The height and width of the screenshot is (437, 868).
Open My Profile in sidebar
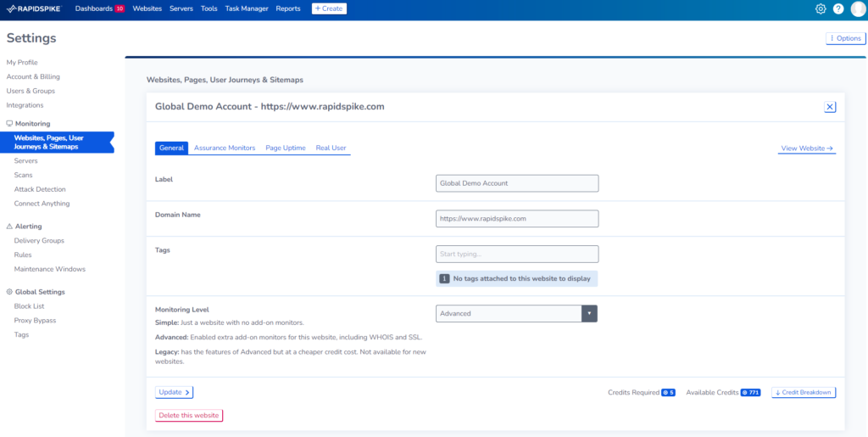click(22, 63)
